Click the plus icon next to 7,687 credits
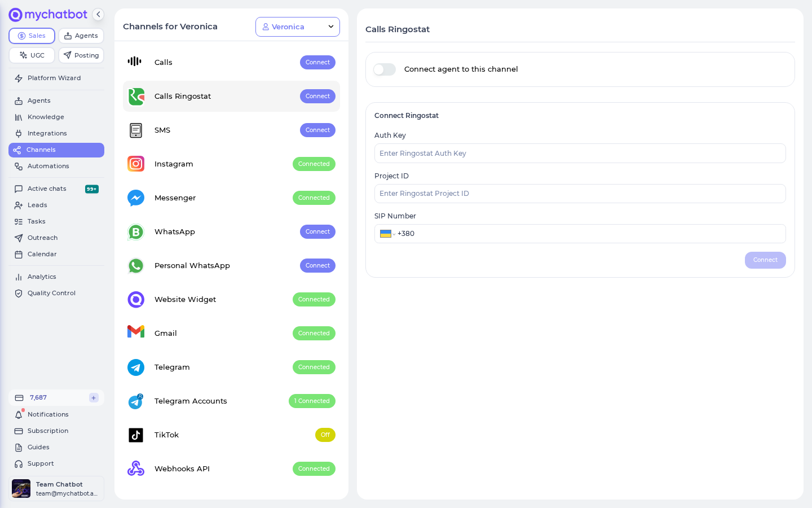Image resolution: width=812 pixels, height=508 pixels. coord(94,398)
